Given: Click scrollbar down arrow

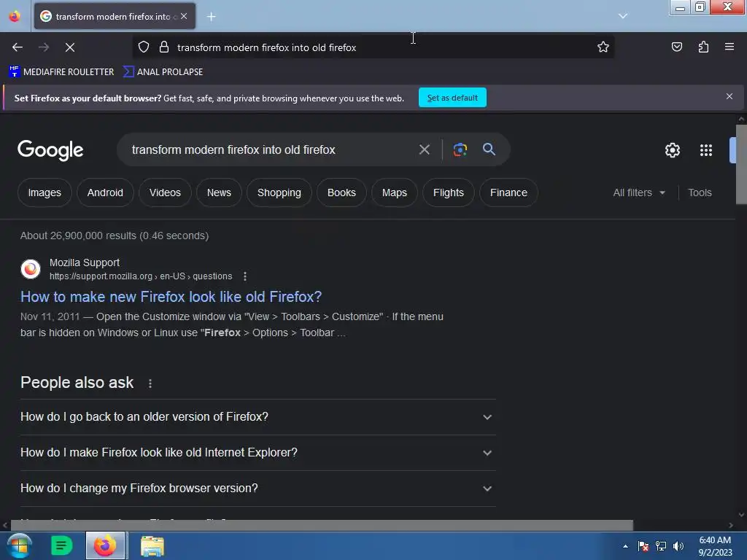Looking at the screenshot, I should point(741,515).
